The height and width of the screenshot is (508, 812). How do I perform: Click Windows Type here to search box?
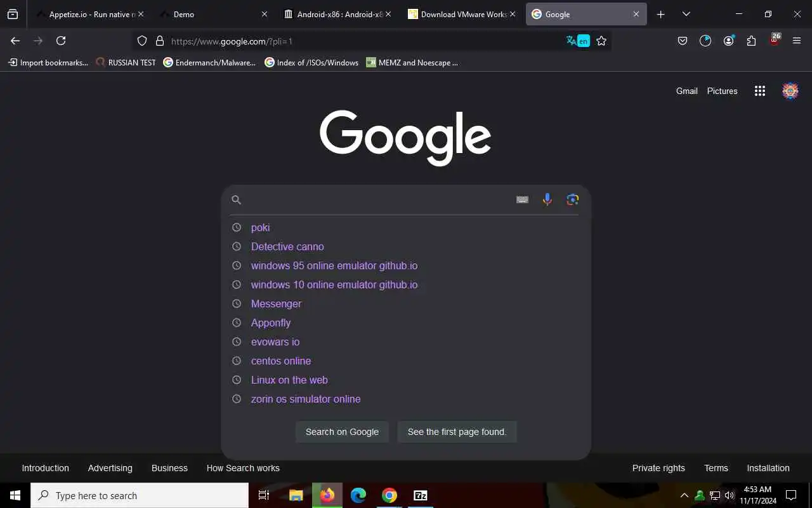(x=140, y=495)
